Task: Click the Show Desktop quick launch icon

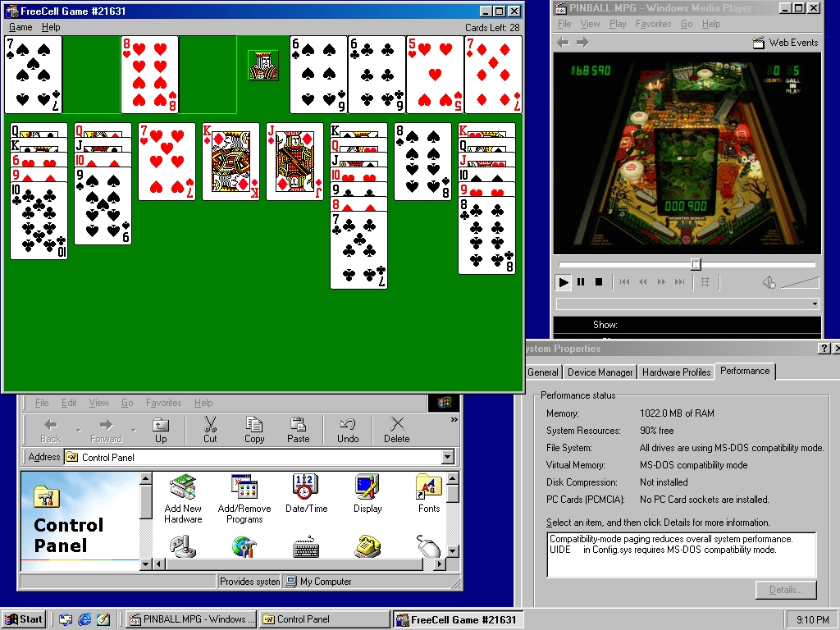Action: click(103, 619)
